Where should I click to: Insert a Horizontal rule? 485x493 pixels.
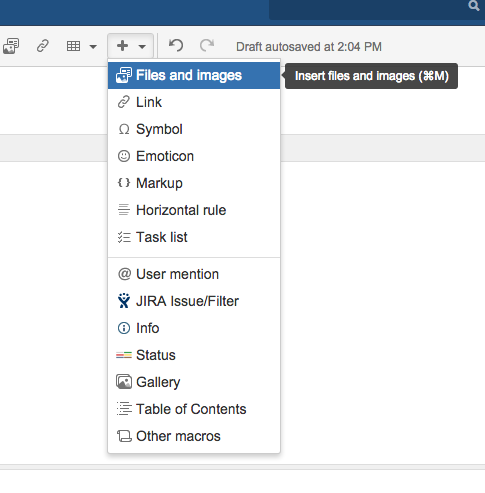click(x=194, y=210)
